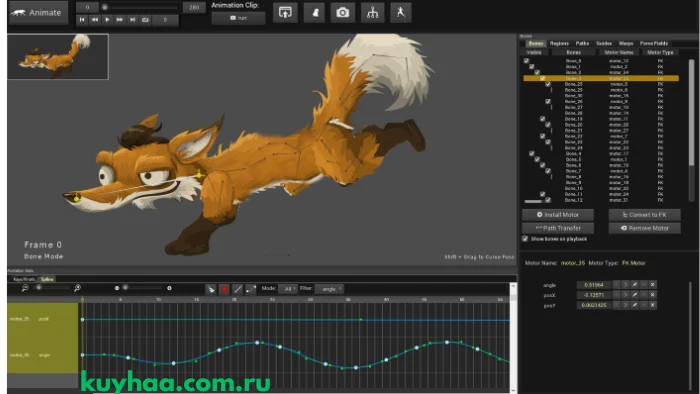Image resolution: width=700 pixels, height=394 pixels.
Task: Switch to the Spline tab
Action: coord(47,279)
